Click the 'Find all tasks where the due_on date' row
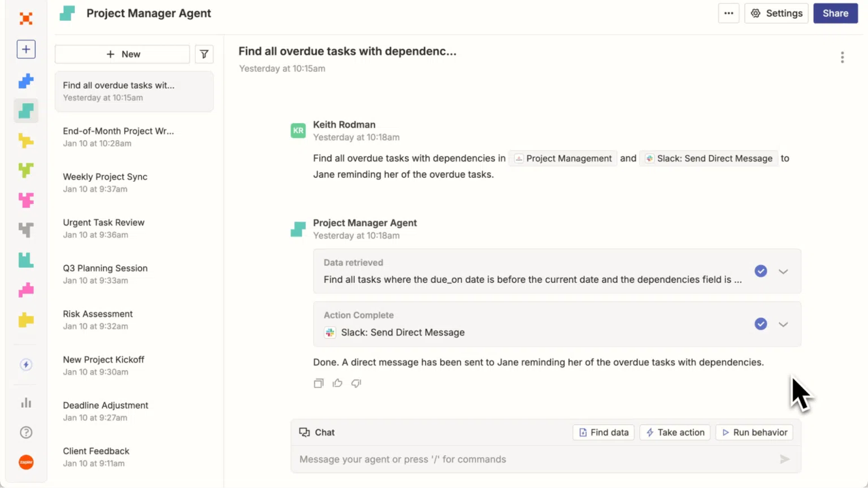This screenshot has width=868, height=488. pyautogui.click(x=557, y=271)
